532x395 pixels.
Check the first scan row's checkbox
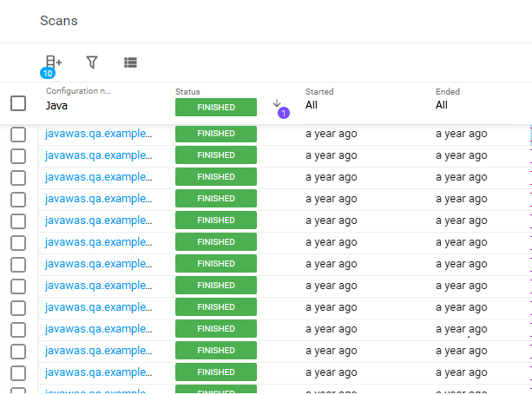[18, 134]
